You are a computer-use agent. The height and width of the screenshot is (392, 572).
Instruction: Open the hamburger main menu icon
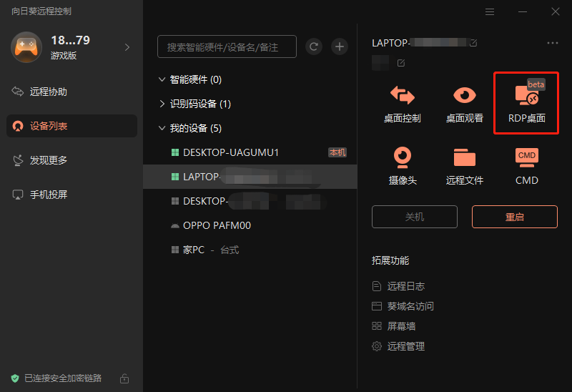(490, 11)
